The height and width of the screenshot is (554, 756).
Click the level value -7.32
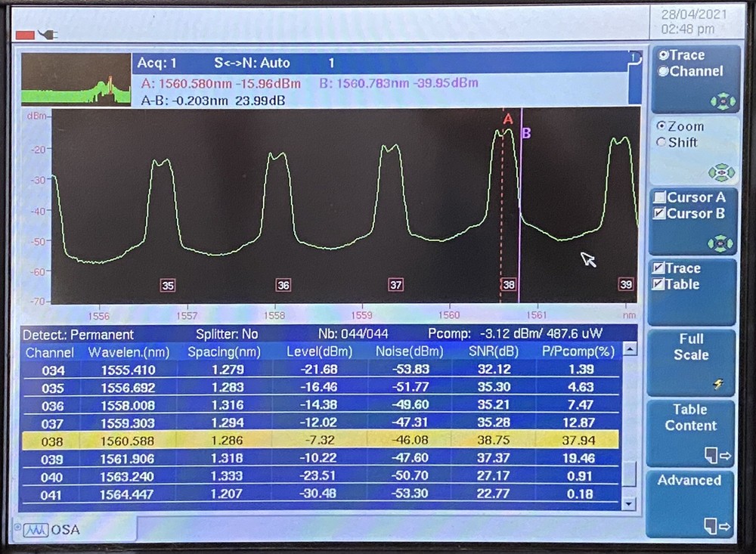click(x=320, y=440)
